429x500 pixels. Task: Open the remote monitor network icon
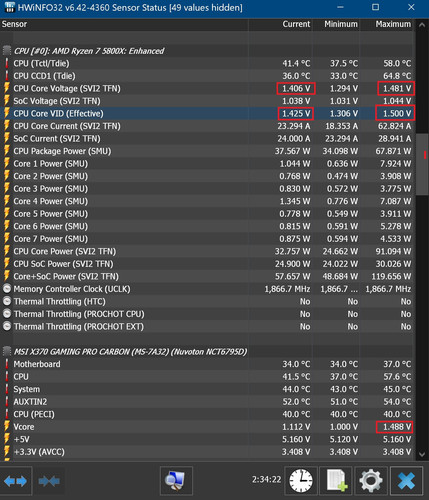point(176,481)
